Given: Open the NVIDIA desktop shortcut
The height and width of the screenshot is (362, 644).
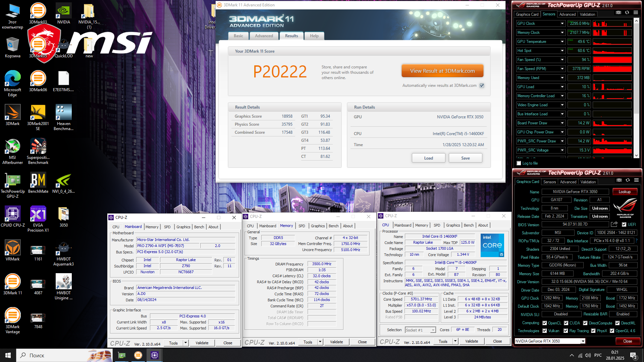Looking at the screenshot, I should click(63, 14).
